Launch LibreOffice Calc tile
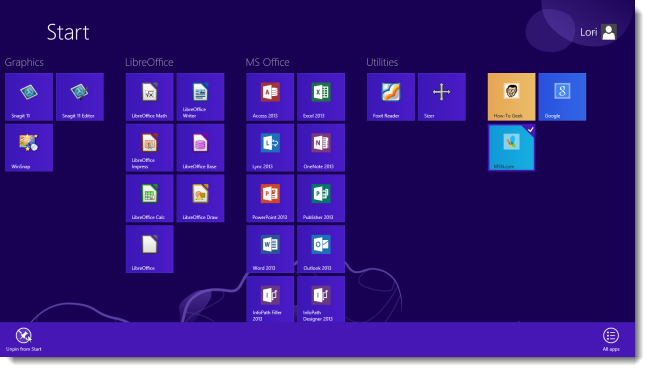Viewport: 650px width, 372px height. tap(150, 198)
